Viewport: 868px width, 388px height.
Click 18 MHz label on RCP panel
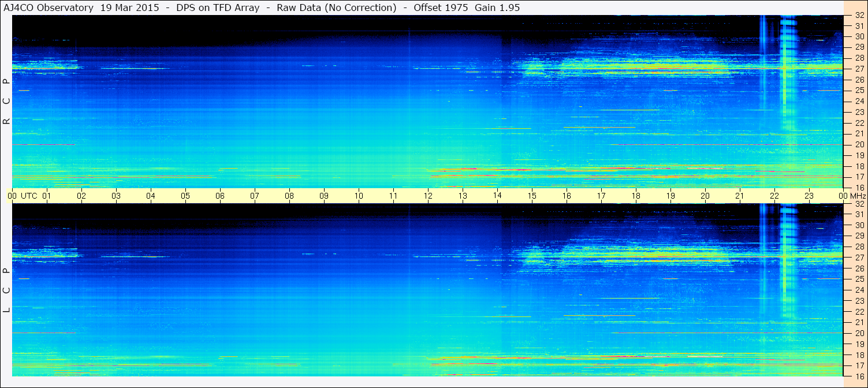point(859,166)
